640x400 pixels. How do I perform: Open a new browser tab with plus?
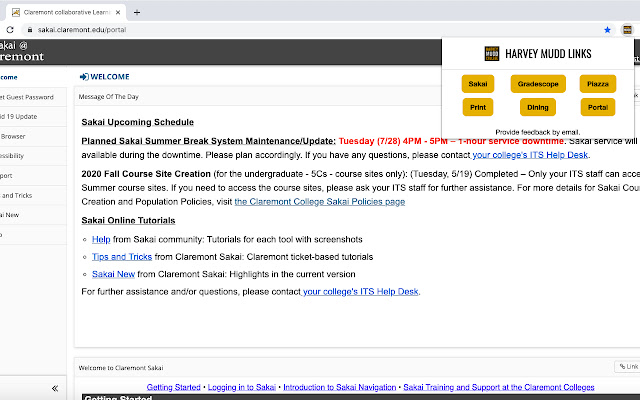click(x=137, y=12)
